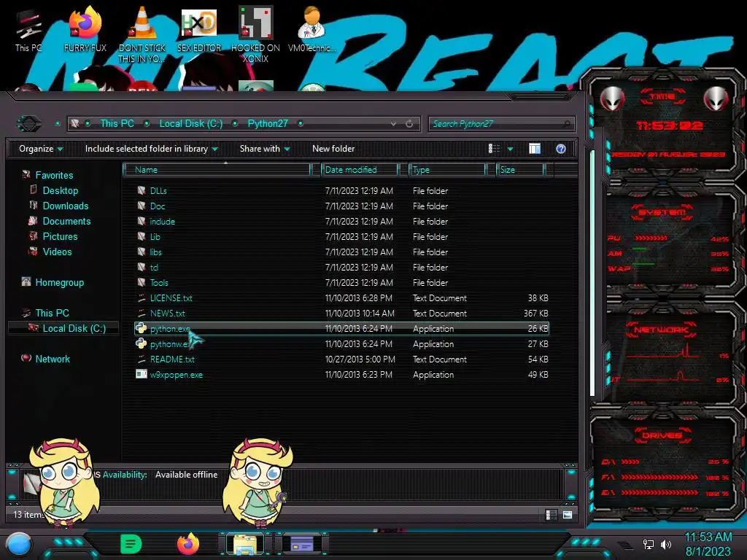Switch to large icons view via status bar icon
The height and width of the screenshot is (560, 747).
click(567, 515)
